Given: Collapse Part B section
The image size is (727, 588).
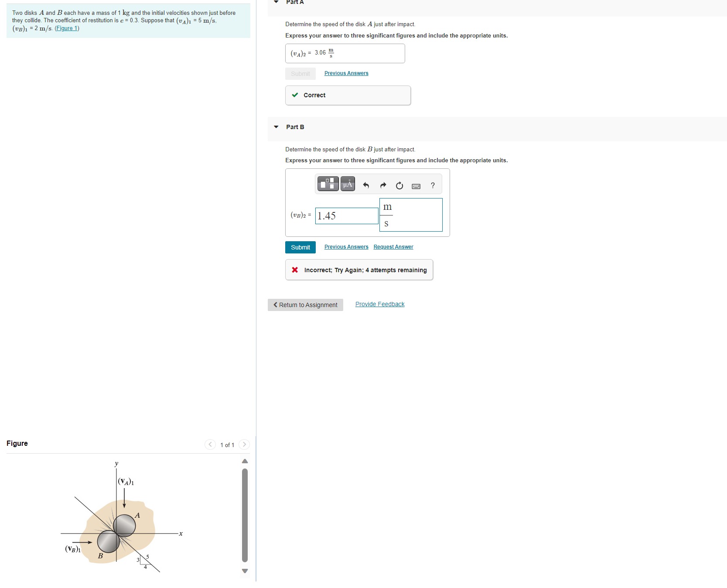Looking at the screenshot, I should pyautogui.click(x=276, y=126).
